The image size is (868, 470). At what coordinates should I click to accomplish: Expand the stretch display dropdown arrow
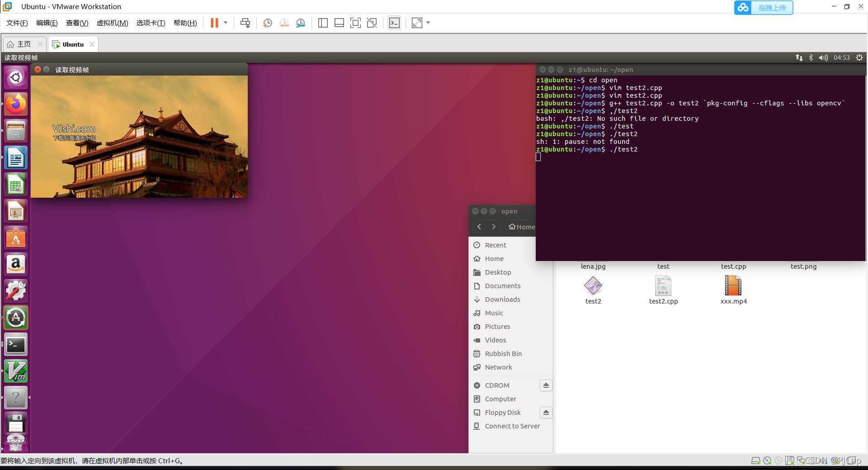coord(428,23)
